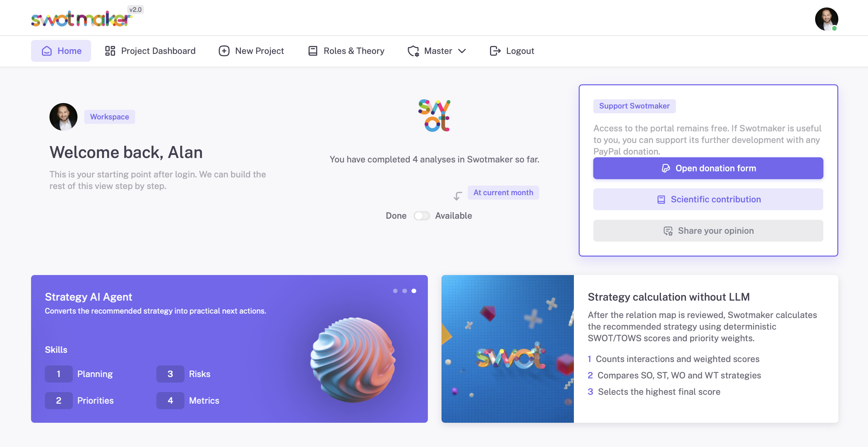
Task: Click the New Project plus icon
Action: pos(224,51)
